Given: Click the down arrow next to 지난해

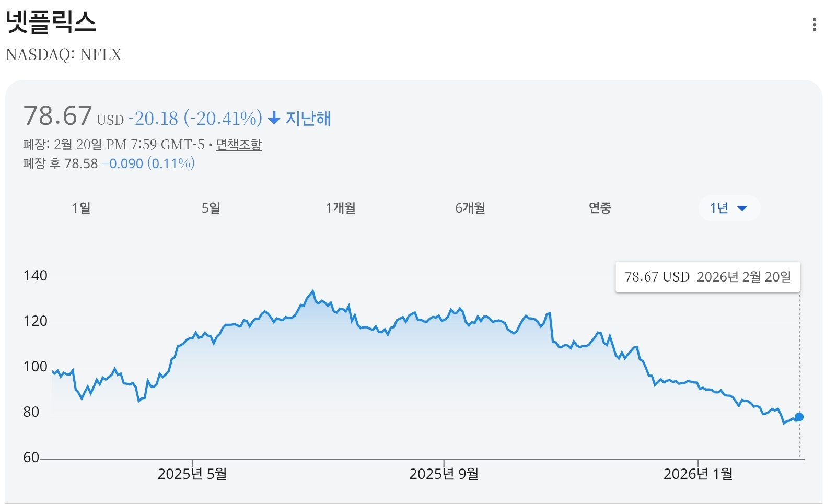Looking at the screenshot, I should click(274, 119).
